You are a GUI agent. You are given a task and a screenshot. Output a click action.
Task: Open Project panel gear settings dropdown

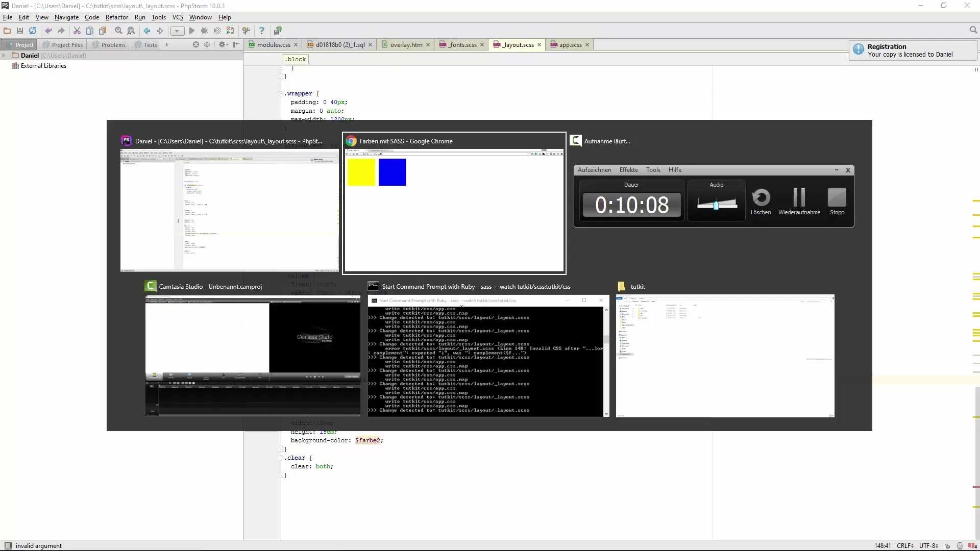click(223, 45)
